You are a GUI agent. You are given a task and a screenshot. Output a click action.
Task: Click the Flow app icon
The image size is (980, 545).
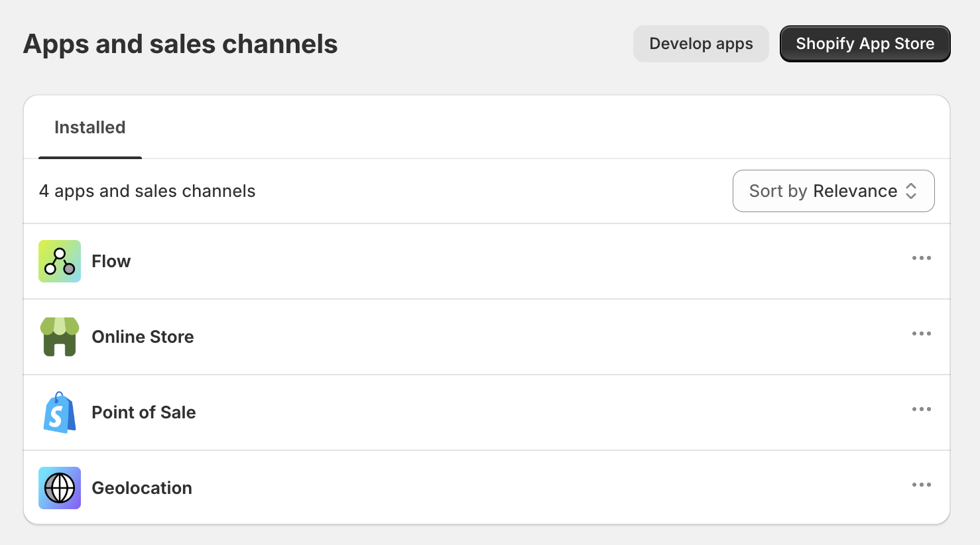tap(59, 261)
